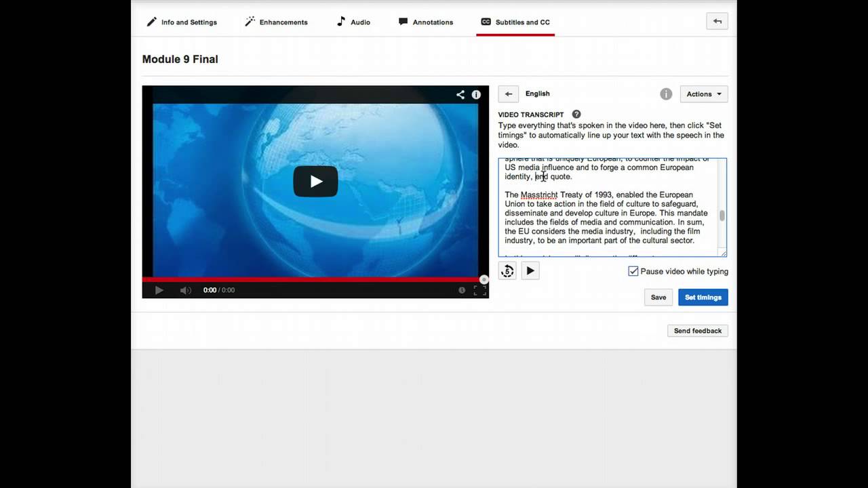Uncheck Pause video while typing
Image resolution: width=868 pixels, height=488 pixels.
click(633, 271)
